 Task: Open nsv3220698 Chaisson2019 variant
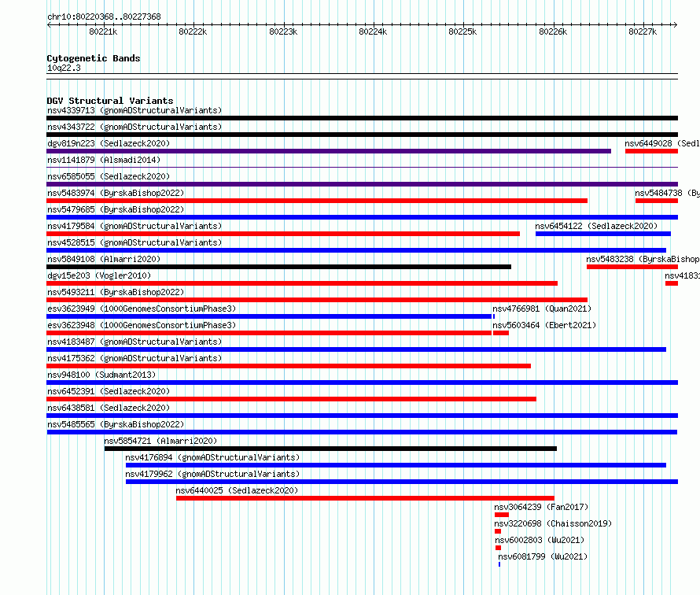pos(553,523)
